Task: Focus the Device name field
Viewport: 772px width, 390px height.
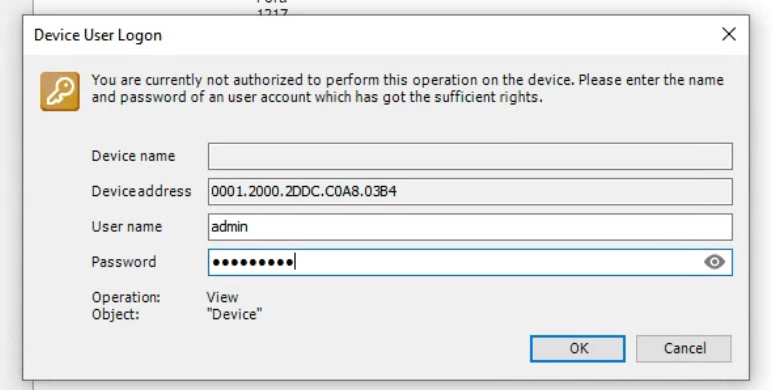Action: point(470,156)
